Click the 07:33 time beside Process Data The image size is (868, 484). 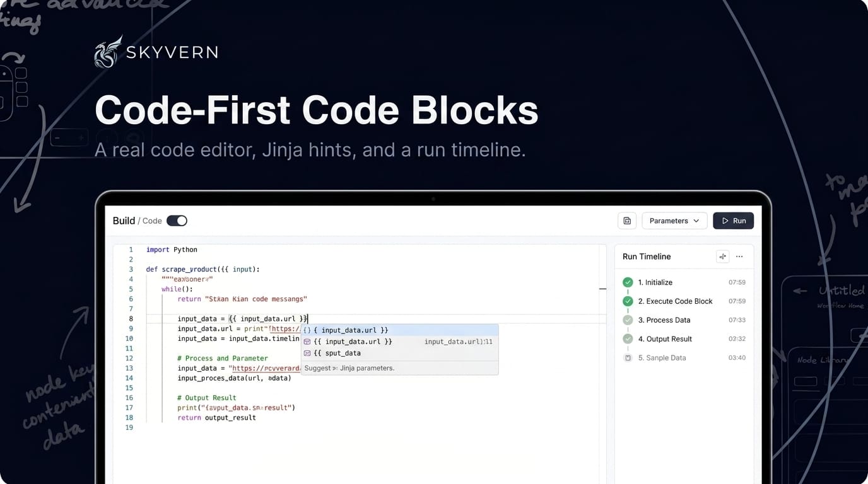pos(737,320)
